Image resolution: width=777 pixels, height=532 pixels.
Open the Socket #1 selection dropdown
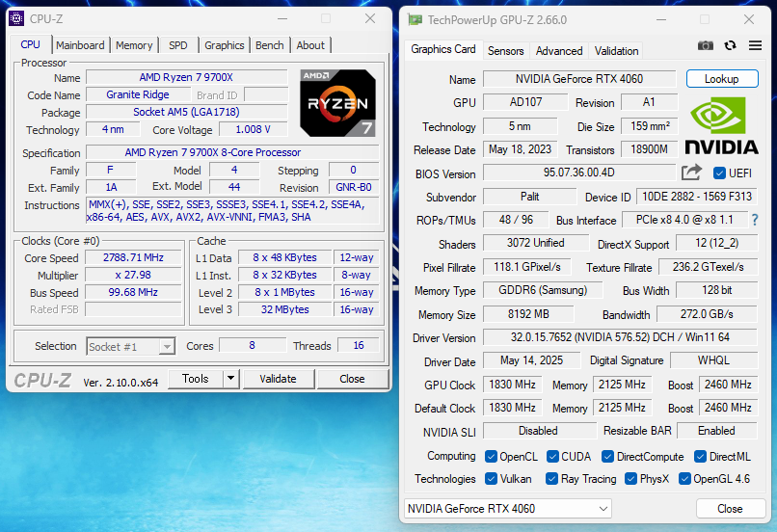tap(130, 346)
